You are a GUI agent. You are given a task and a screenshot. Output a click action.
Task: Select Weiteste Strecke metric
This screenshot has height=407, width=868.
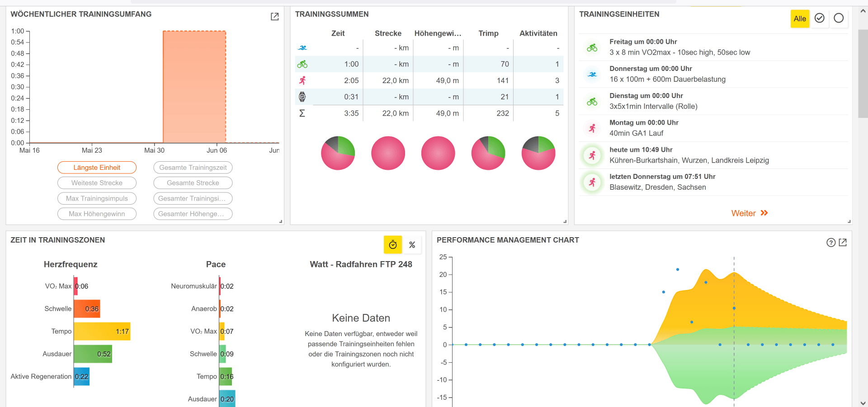(x=97, y=183)
